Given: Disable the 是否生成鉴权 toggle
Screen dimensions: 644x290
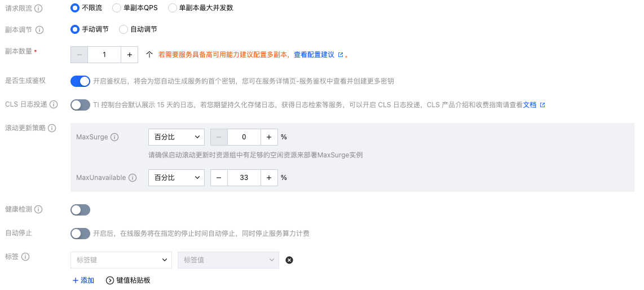Looking at the screenshot, I should [x=80, y=81].
